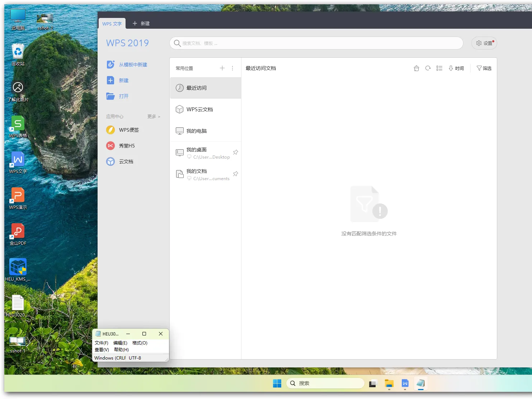Expand 更多 next to 应用中心
This screenshot has width=532, height=399.
pos(153,116)
